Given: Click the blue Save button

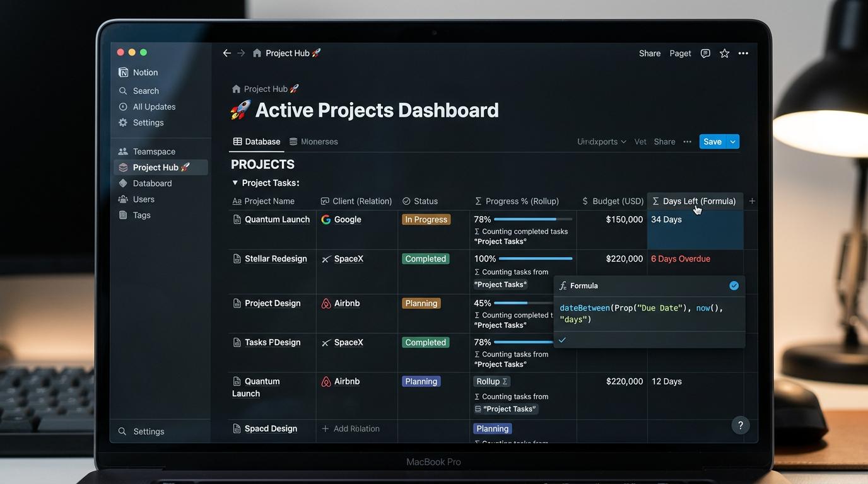Looking at the screenshot, I should (713, 142).
